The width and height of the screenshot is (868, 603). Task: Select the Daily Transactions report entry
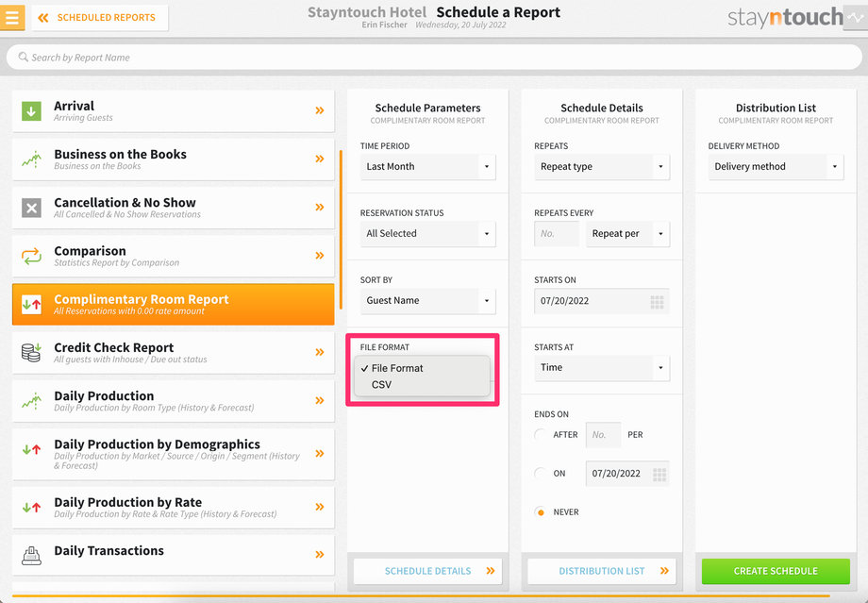pyautogui.click(x=174, y=556)
